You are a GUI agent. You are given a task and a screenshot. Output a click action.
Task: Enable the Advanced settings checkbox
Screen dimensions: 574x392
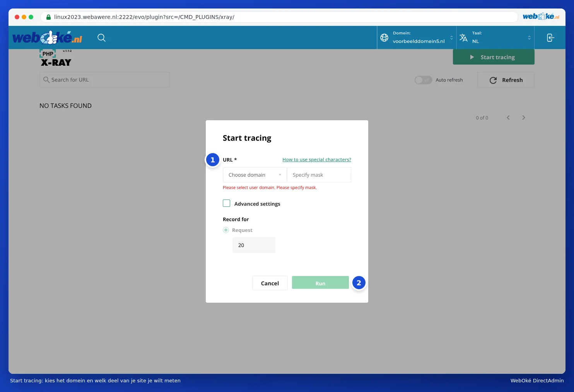click(227, 203)
